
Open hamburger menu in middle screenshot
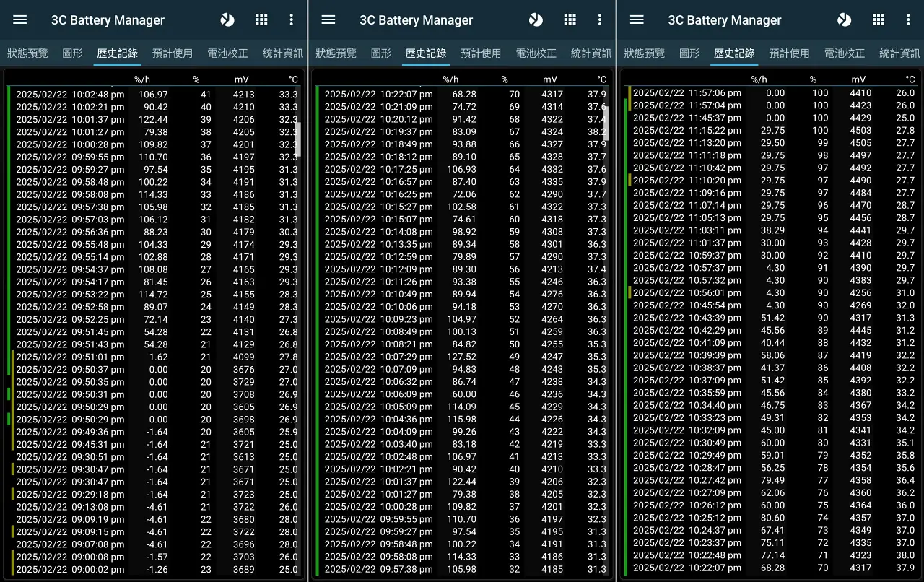pos(328,19)
